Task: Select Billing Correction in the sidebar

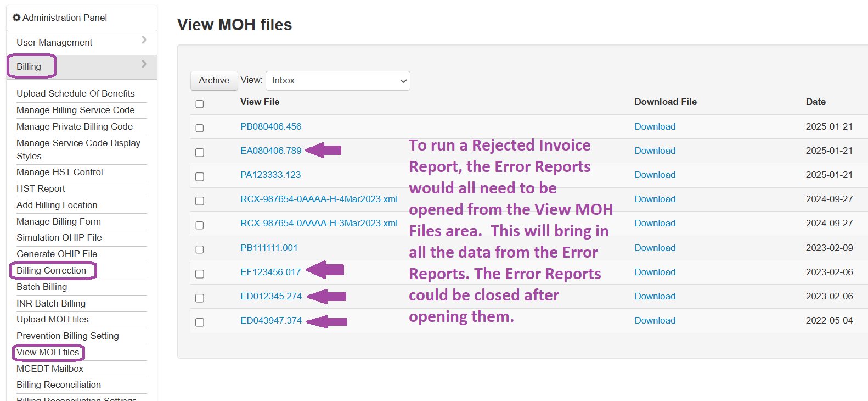Action: [x=52, y=270]
